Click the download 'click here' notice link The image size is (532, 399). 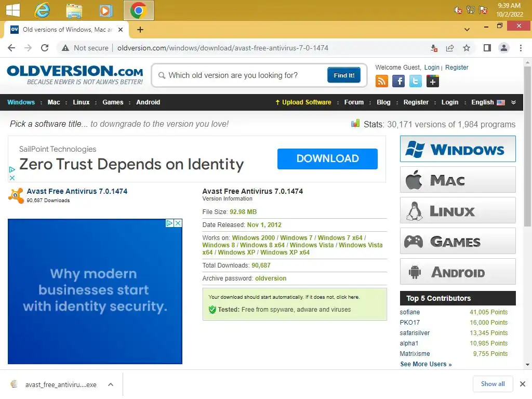(348, 297)
